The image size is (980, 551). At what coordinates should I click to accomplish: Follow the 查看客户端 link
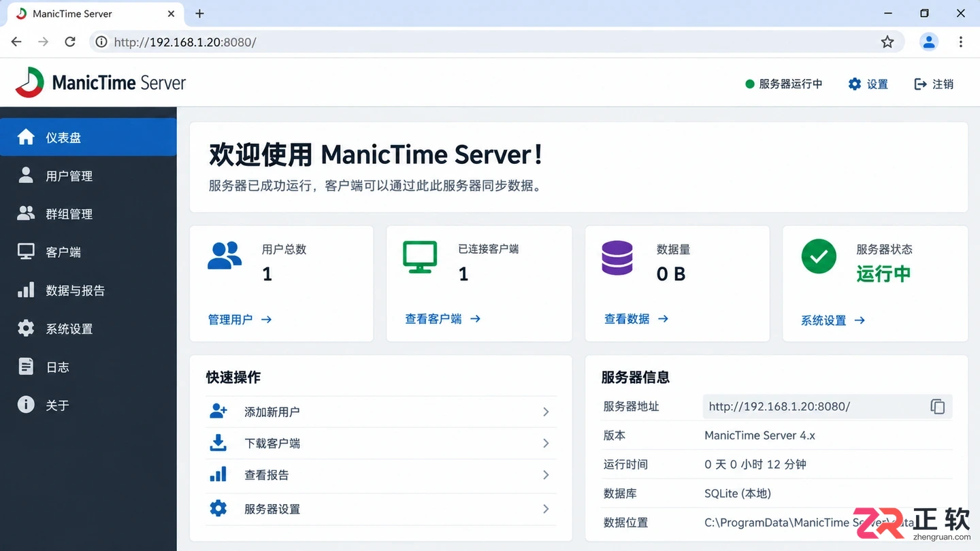(x=442, y=318)
